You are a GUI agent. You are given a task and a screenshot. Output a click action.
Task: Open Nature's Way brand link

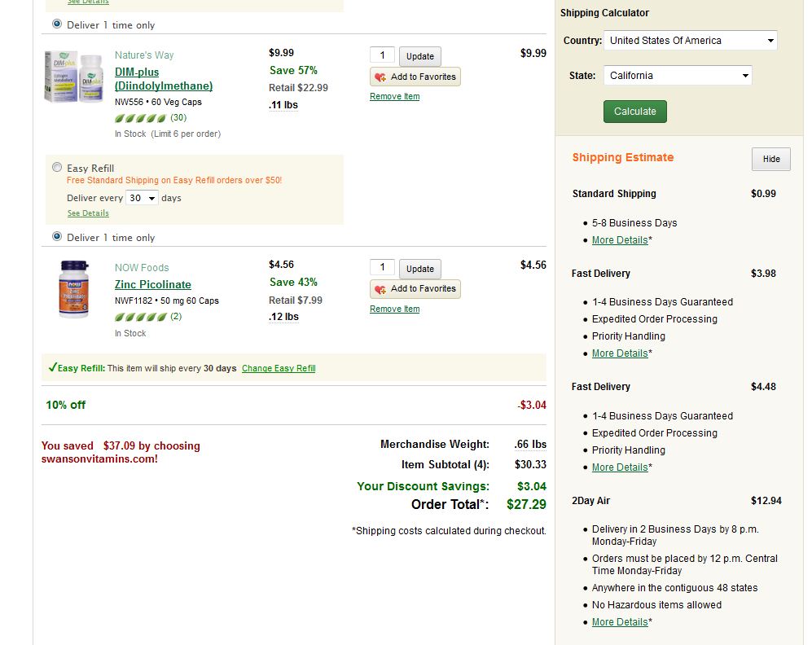tap(144, 55)
